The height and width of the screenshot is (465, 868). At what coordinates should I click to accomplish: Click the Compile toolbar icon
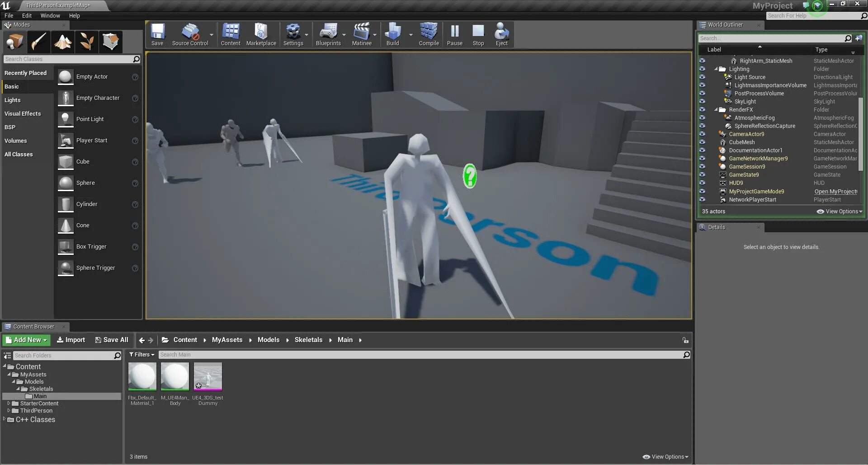coord(429,34)
